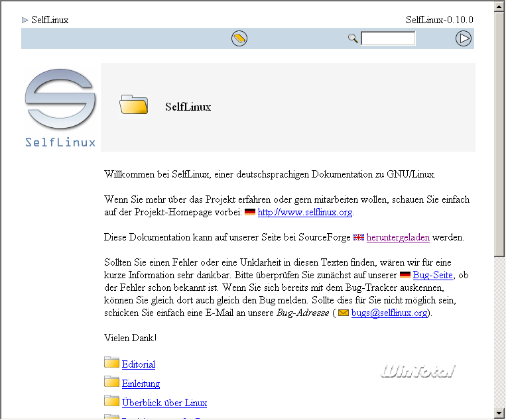
Task: Click the bugs@selflinux.org email link
Action: pos(389,313)
